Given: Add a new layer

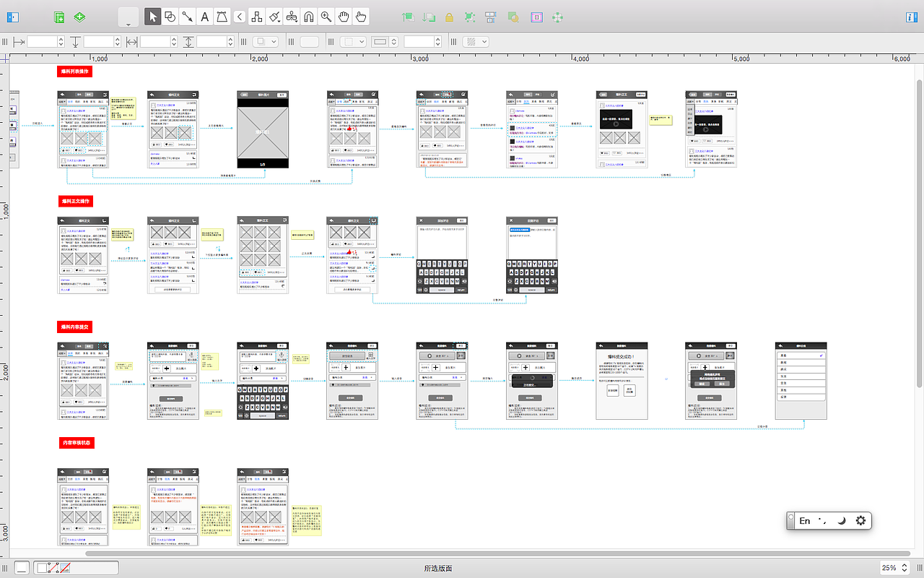Looking at the screenshot, I should (79, 17).
